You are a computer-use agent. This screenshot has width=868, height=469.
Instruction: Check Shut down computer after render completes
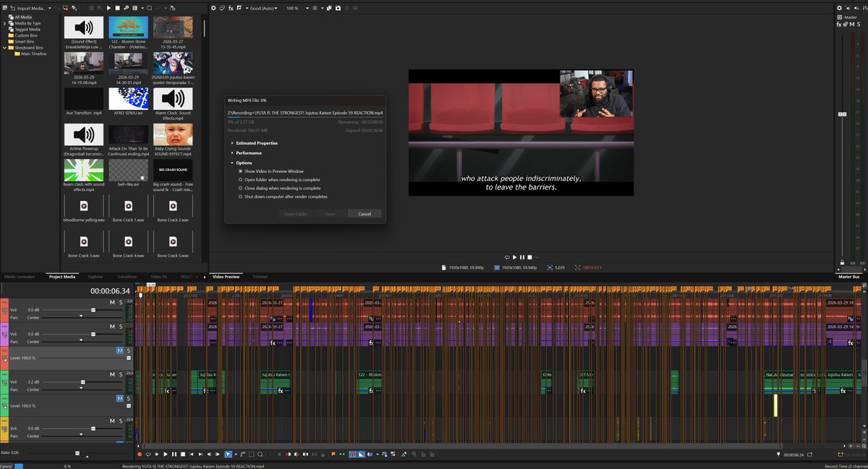[x=241, y=197]
